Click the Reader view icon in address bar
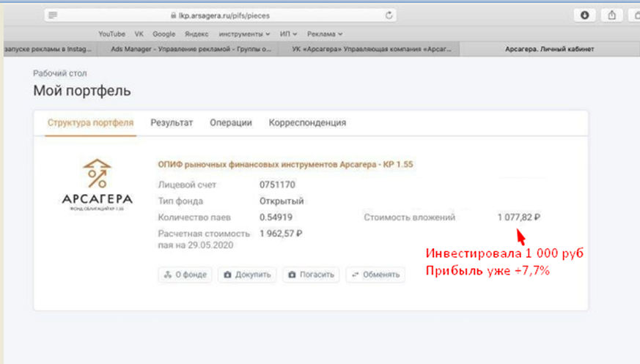640x364 pixels. [53, 15]
